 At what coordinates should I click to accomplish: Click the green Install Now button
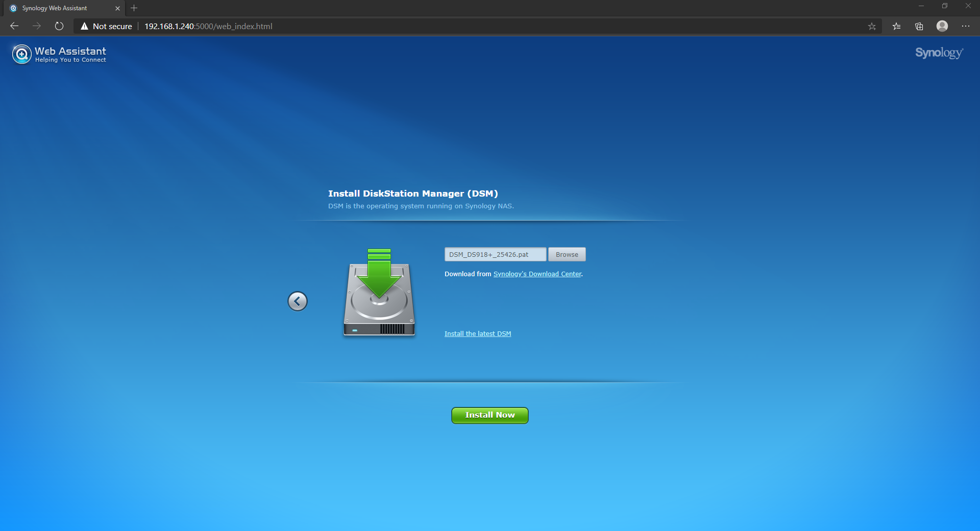(489, 415)
